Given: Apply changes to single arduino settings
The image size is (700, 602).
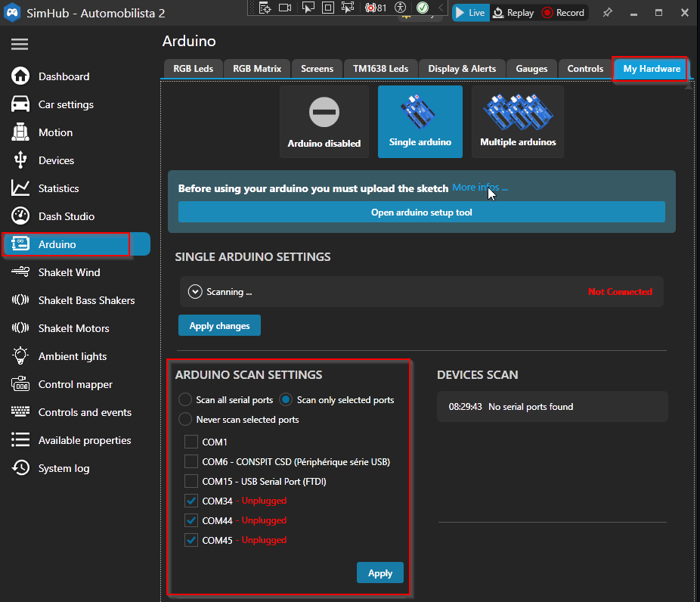Looking at the screenshot, I should coord(219,324).
